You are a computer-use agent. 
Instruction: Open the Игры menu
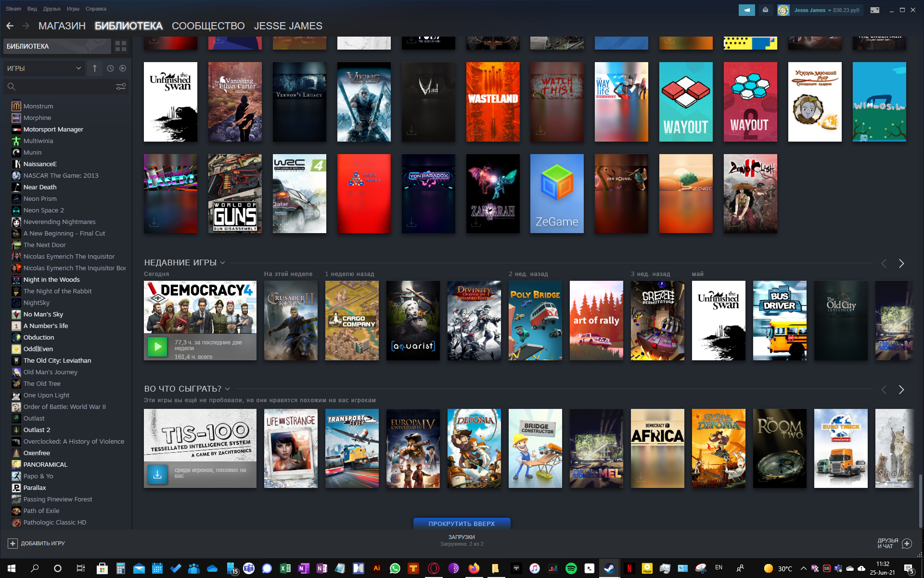[73, 9]
